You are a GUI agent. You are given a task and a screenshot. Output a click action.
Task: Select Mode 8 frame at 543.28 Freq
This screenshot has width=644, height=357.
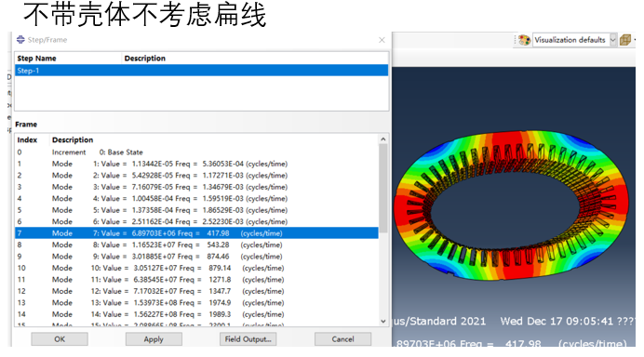click(196, 245)
